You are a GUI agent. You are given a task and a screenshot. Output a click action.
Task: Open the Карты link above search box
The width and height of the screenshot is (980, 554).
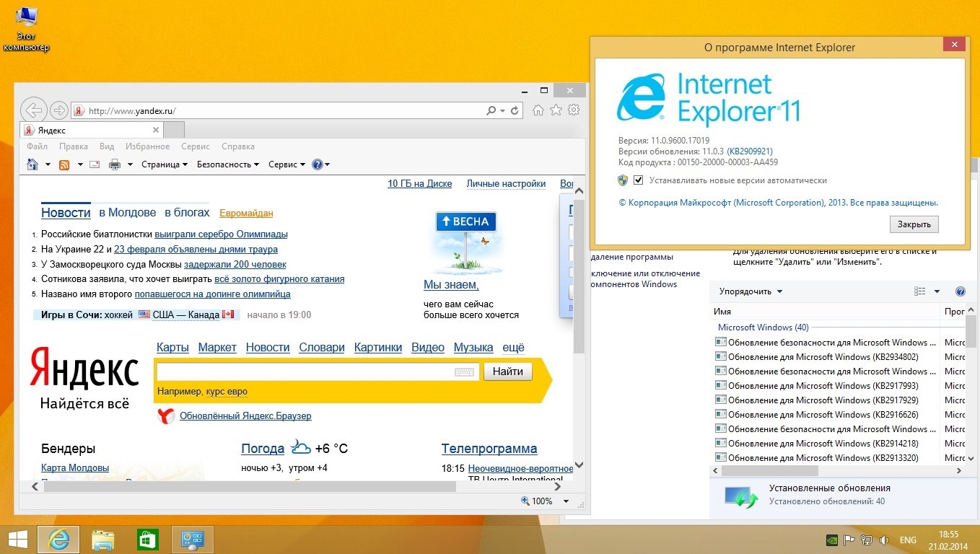(x=172, y=348)
